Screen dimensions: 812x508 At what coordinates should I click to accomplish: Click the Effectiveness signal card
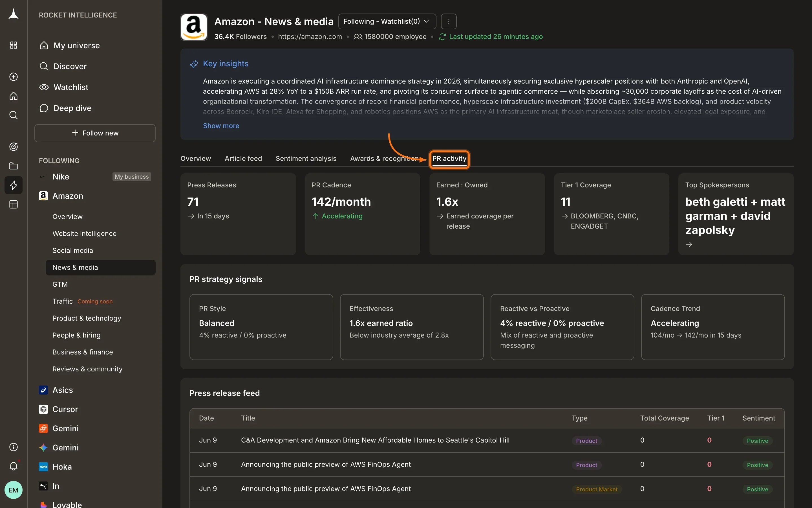[x=412, y=327]
